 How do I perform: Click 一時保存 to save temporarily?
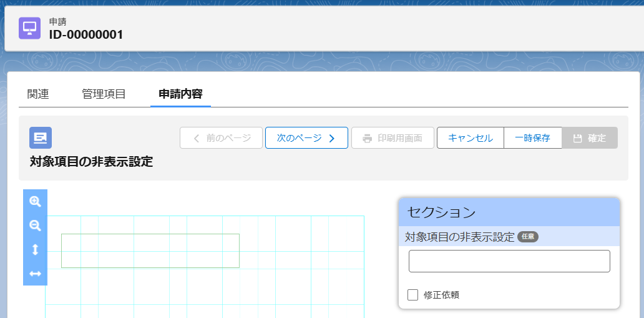(532, 138)
